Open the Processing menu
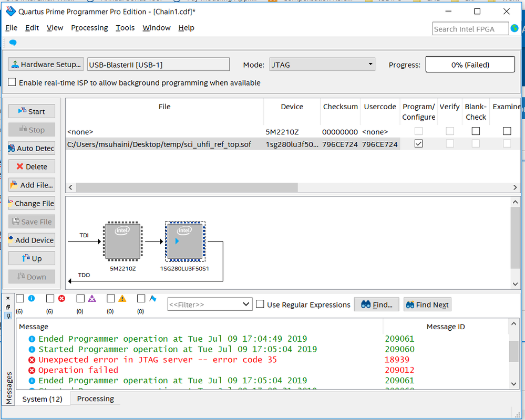Image resolution: width=525 pixels, height=420 pixels. pos(89,28)
